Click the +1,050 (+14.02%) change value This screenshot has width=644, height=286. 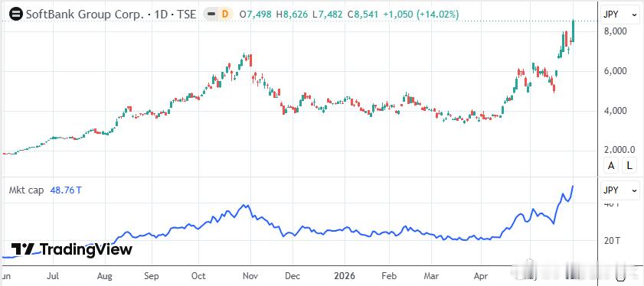coord(421,15)
